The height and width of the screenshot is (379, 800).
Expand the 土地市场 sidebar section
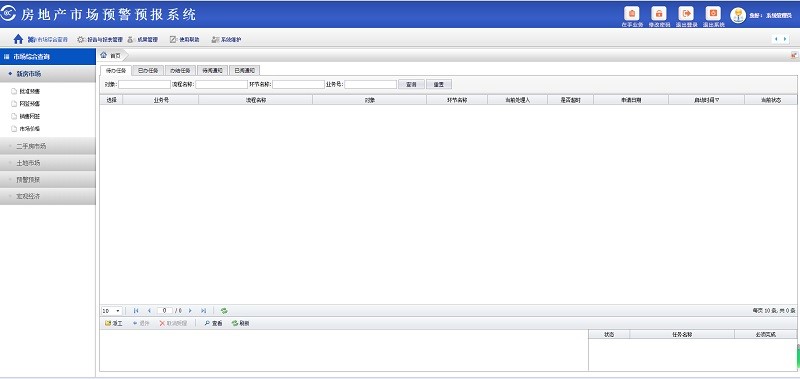(x=47, y=163)
